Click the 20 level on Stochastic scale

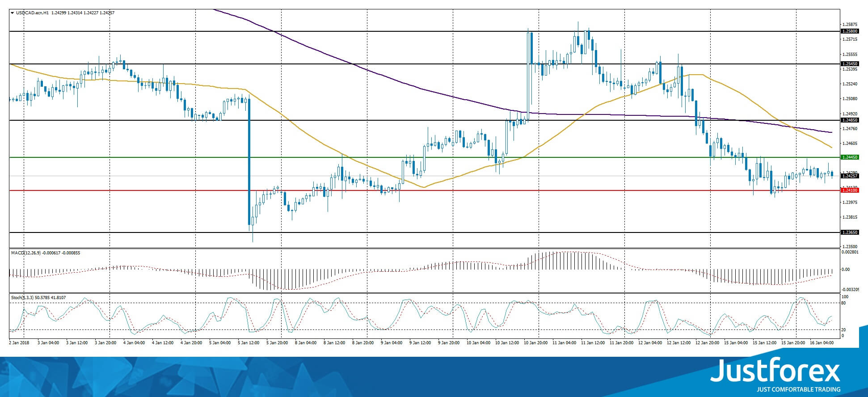tap(843, 330)
